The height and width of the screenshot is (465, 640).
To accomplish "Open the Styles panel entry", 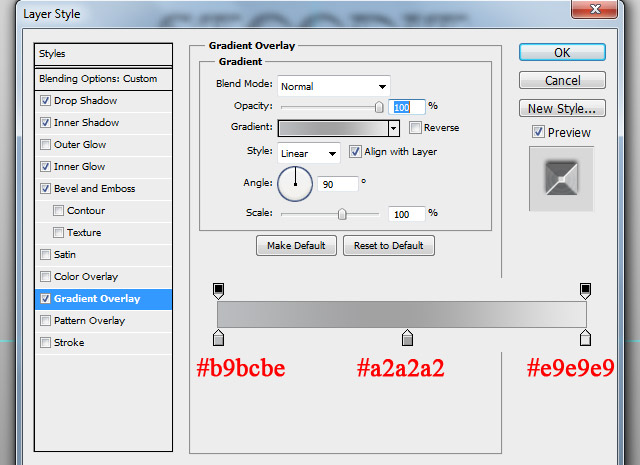I will (103, 54).
